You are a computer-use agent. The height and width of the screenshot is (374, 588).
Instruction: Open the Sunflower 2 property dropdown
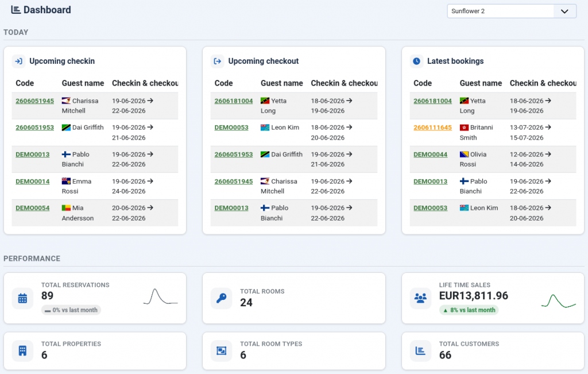coord(512,11)
